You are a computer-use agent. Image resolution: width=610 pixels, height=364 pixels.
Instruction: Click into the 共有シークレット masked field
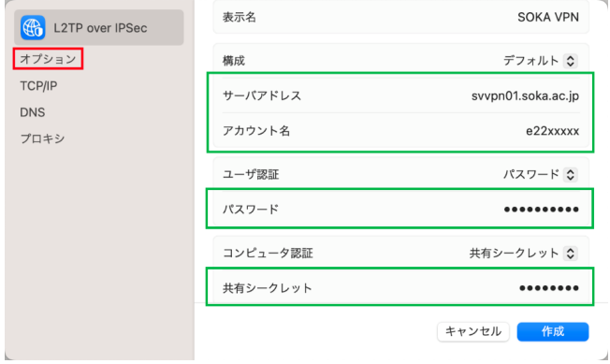tap(400, 288)
